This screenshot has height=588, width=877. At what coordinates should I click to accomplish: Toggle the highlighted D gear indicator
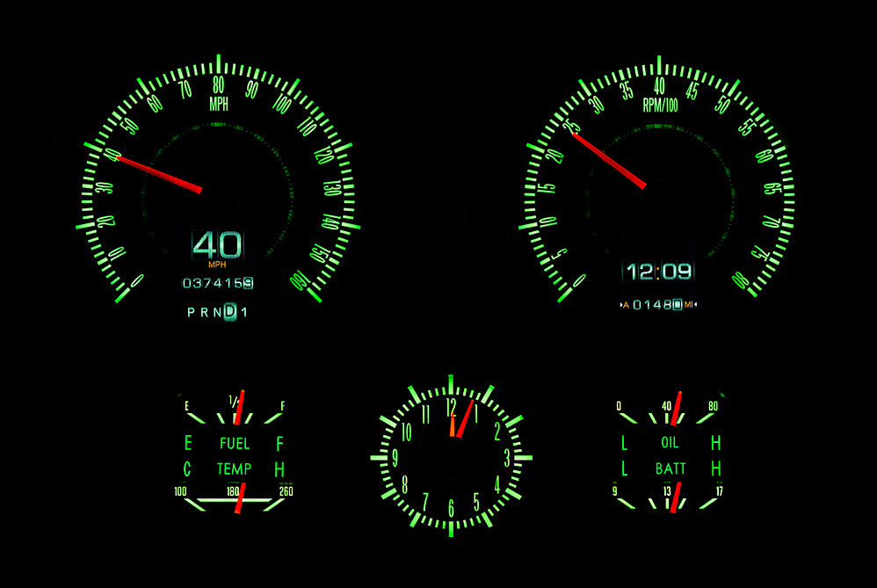(x=229, y=311)
